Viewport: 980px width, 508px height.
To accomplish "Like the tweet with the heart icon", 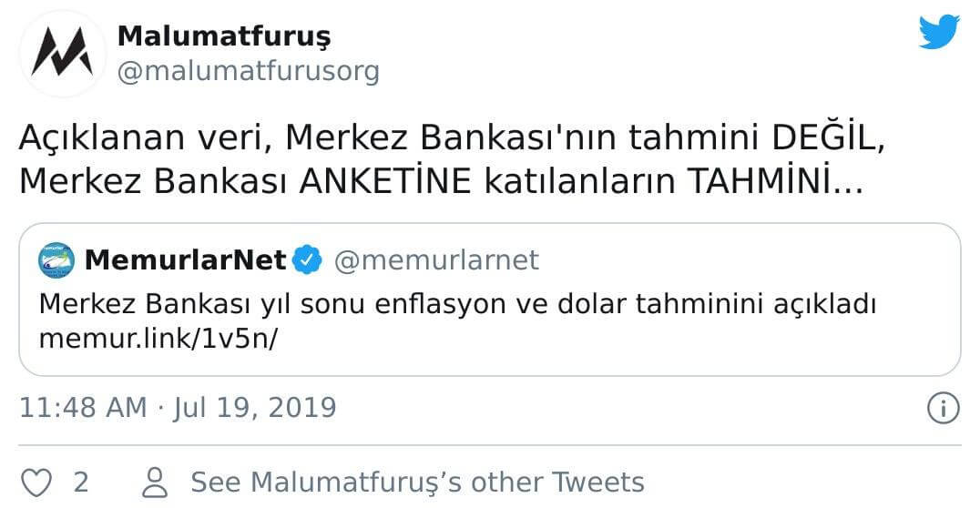I will (x=36, y=482).
